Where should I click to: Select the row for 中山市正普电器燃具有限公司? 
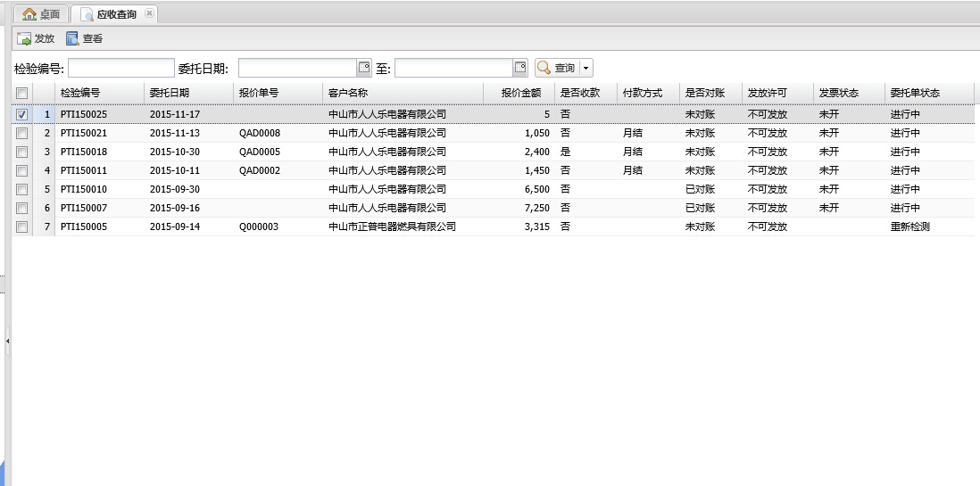pos(392,227)
